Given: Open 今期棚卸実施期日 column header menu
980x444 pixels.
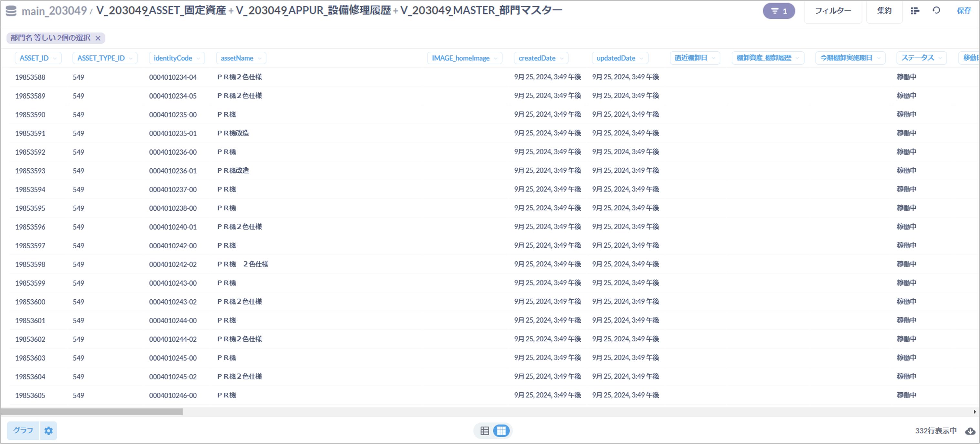Looking at the screenshot, I should tap(850, 58).
